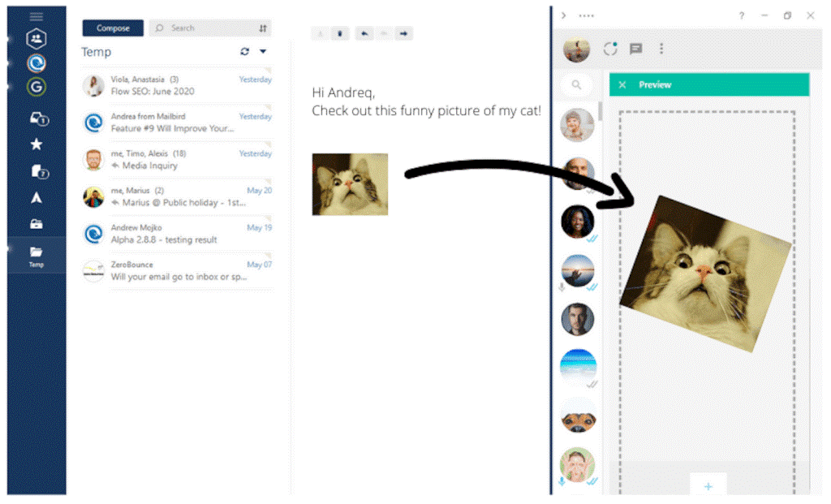Open the new chat message icon
This screenshot has width=831, height=504.
636,49
